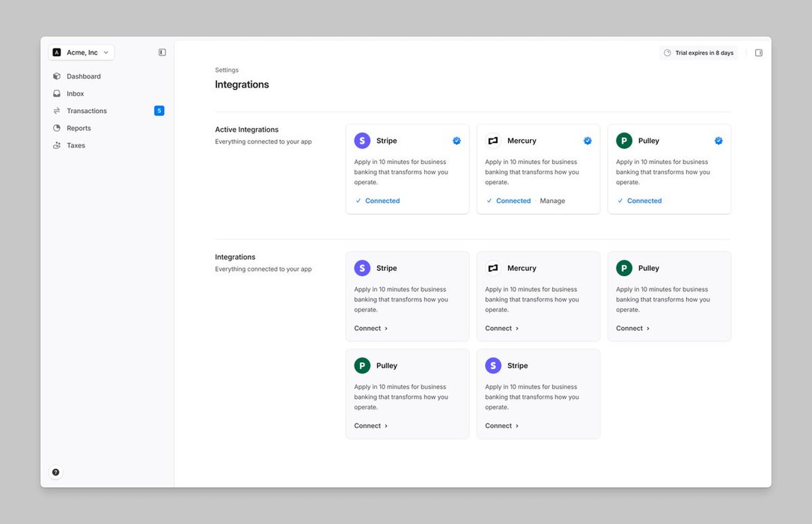
Task: Click Connected status on active Pulley card
Action: 644,201
